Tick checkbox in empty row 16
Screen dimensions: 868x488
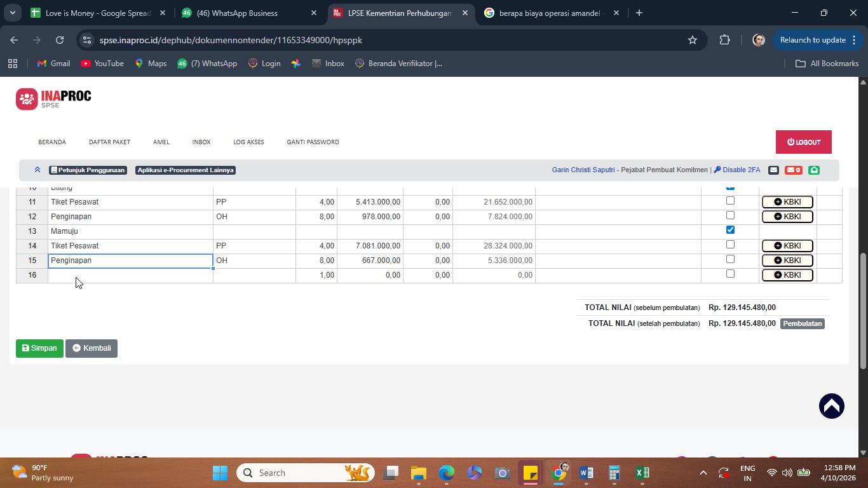click(730, 274)
